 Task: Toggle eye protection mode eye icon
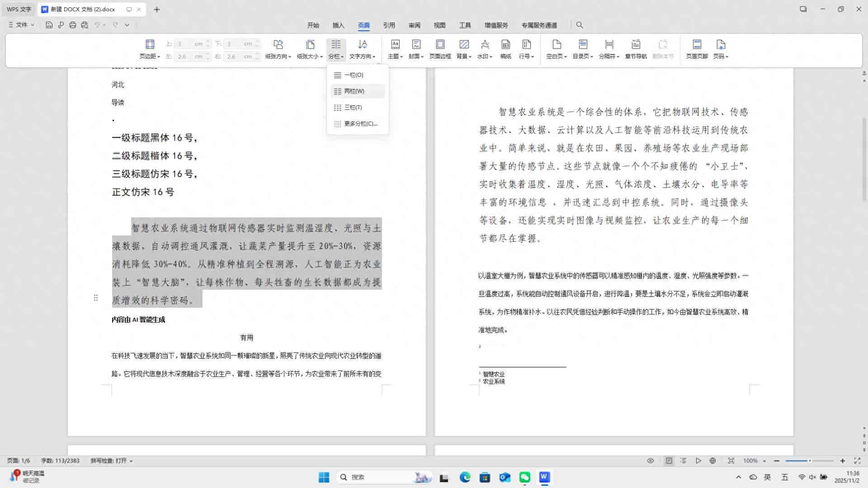(x=651, y=460)
